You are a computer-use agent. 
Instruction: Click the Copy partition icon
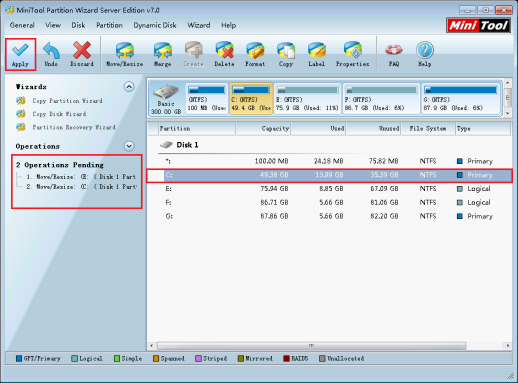point(286,50)
